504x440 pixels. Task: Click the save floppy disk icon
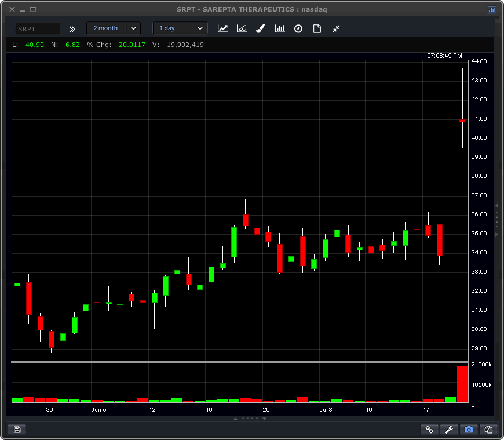[x=17, y=430]
